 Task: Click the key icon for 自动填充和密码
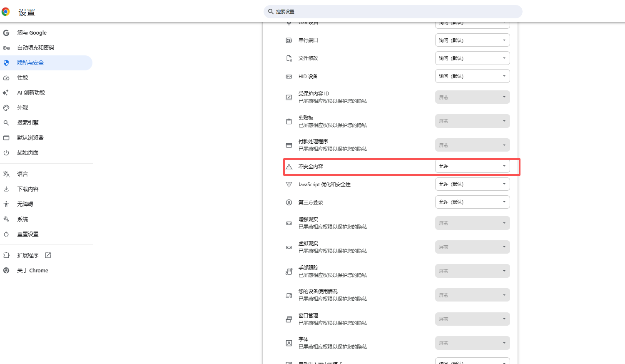click(6, 47)
